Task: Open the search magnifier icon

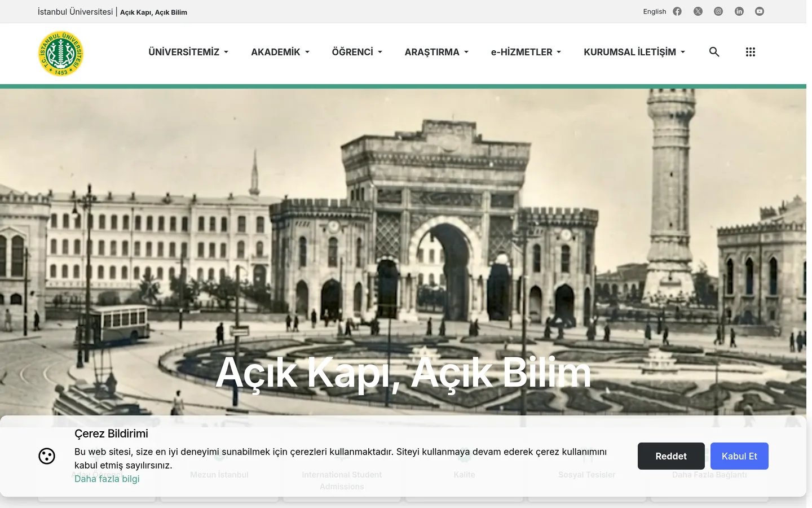Action: point(714,52)
